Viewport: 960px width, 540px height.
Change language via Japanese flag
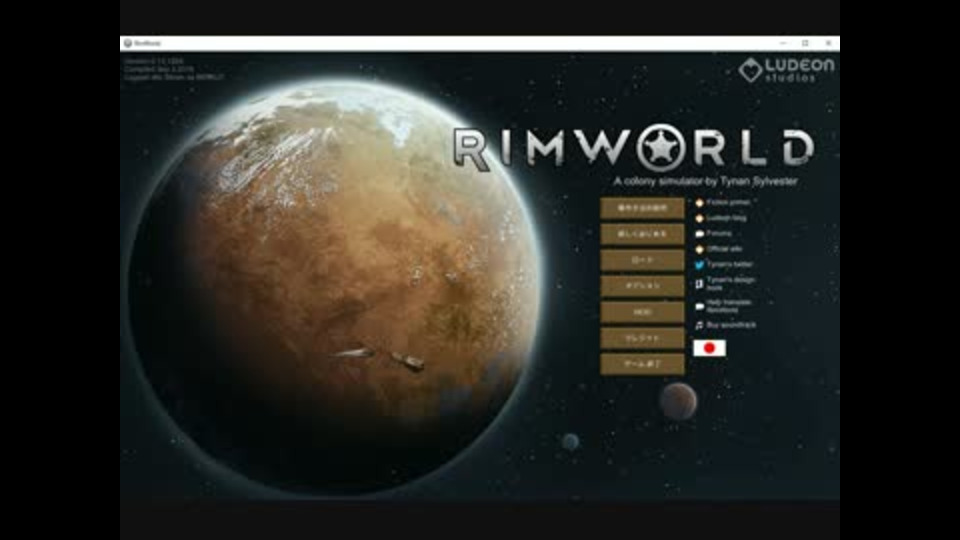coord(710,348)
